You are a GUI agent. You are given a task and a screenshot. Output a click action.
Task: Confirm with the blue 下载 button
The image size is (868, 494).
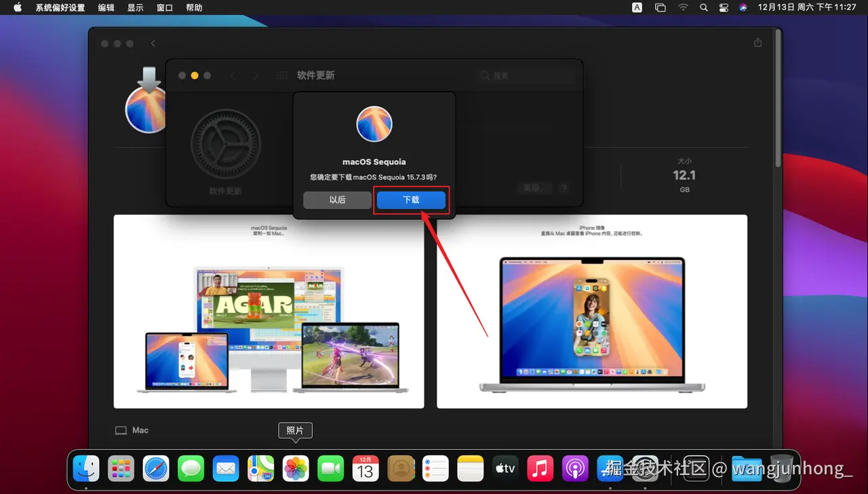click(x=411, y=199)
